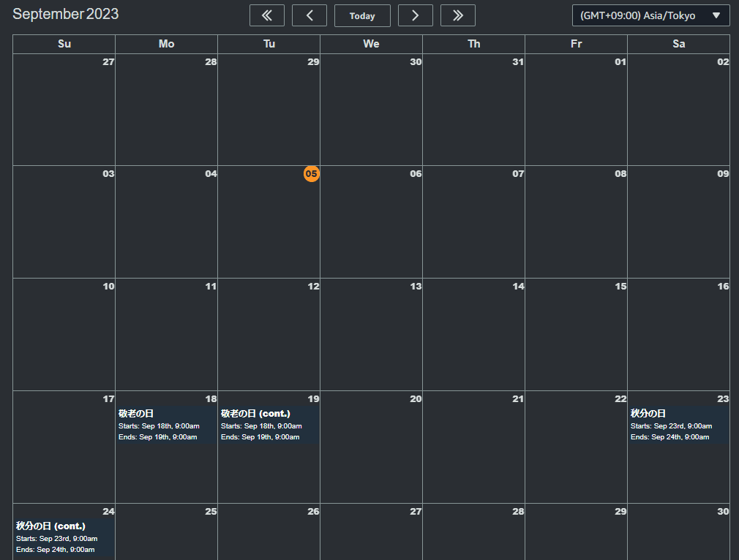The image size is (739, 560).
Task: Select day number 21
Action: click(x=518, y=399)
